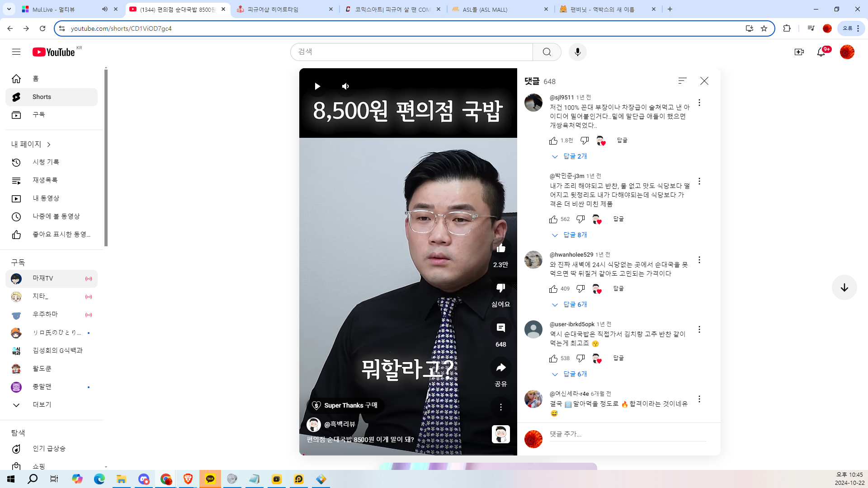Open the sound thumbnail on the video
Screen dimensions: 868x488
click(x=500, y=434)
